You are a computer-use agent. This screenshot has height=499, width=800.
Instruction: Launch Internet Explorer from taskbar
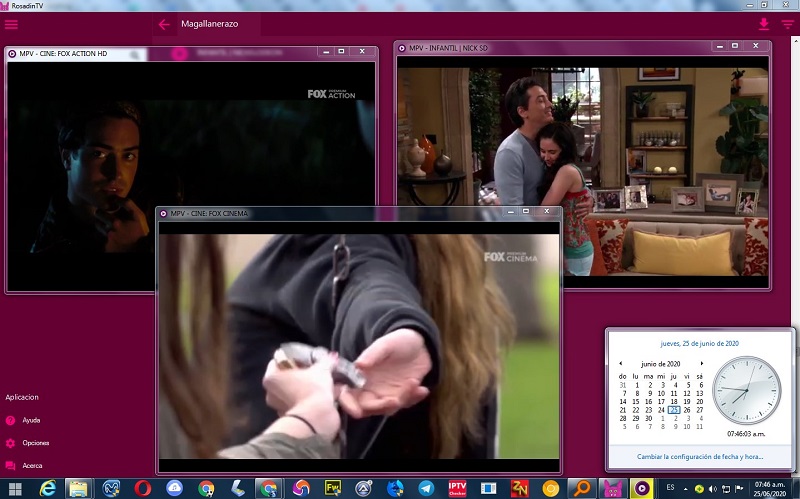click(x=47, y=489)
